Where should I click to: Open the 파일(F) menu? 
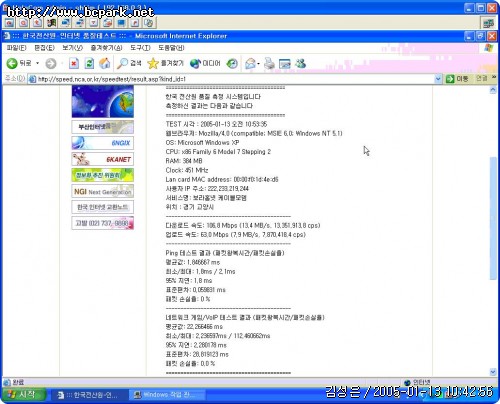point(16,48)
